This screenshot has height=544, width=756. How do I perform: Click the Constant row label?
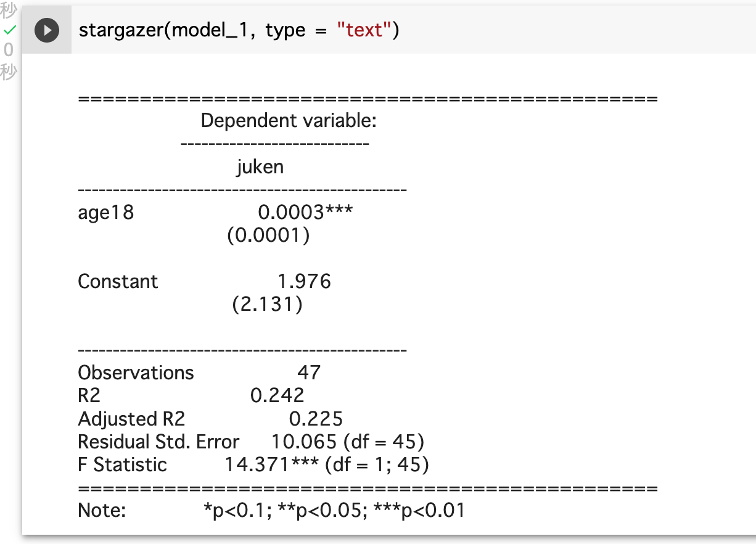[118, 282]
